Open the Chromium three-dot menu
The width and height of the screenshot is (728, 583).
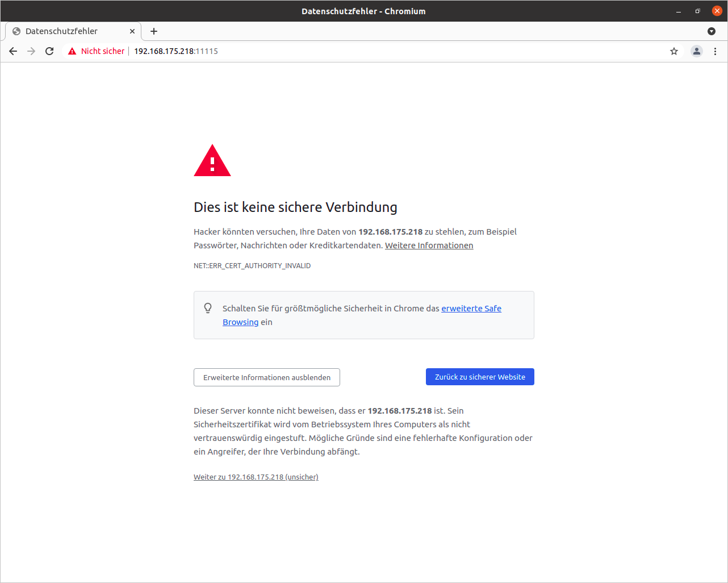pyautogui.click(x=715, y=51)
